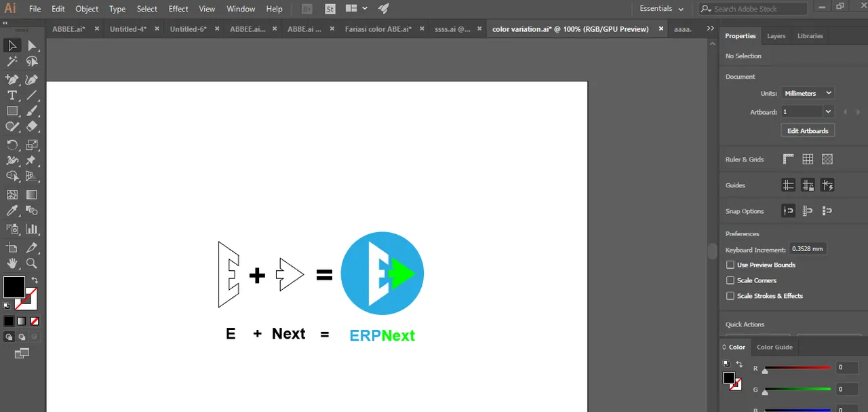Open the Window menu

[241, 9]
